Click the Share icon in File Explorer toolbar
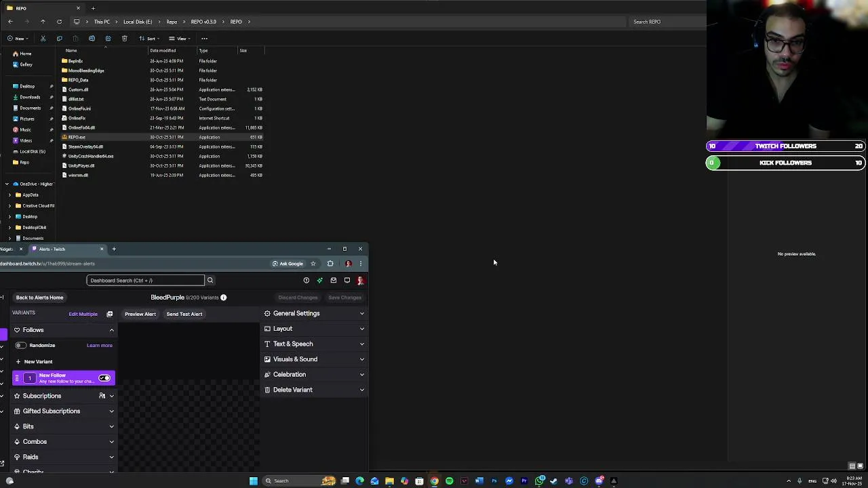The height and width of the screenshot is (488, 868). [x=108, y=39]
